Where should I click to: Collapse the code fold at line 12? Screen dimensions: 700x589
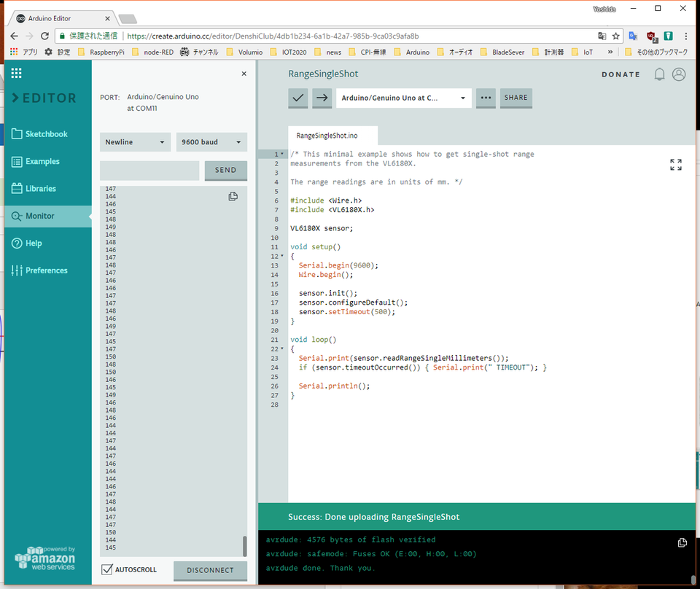(x=282, y=257)
